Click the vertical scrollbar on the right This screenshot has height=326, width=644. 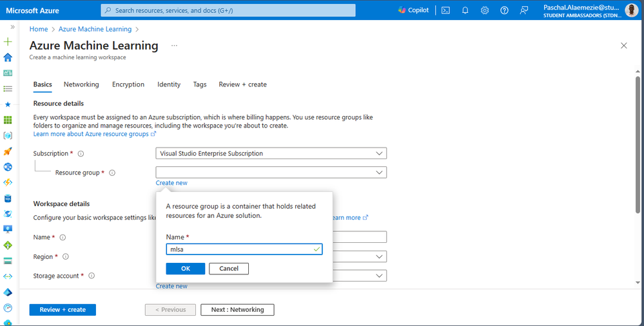(638, 144)
